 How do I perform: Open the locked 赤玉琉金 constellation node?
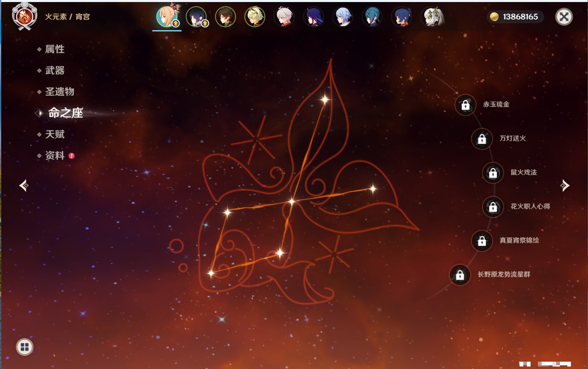[x=465, y=105]
